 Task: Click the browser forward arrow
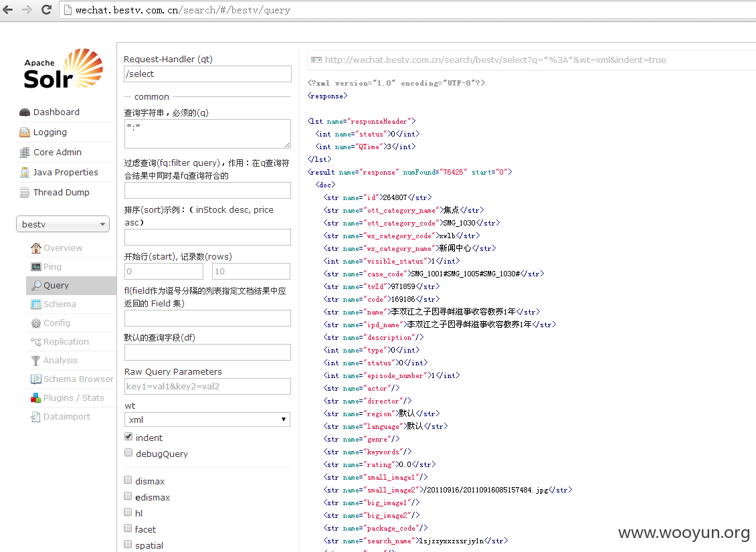pyautogui.click(x=27, y=9)
